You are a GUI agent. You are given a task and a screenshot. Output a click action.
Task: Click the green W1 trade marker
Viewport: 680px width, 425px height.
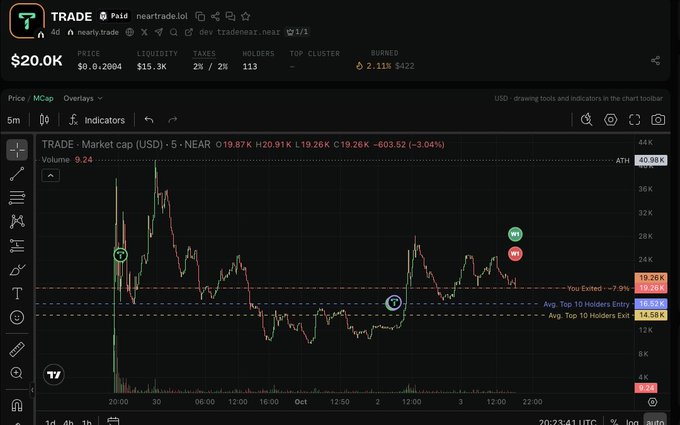[x=515, y=234]
